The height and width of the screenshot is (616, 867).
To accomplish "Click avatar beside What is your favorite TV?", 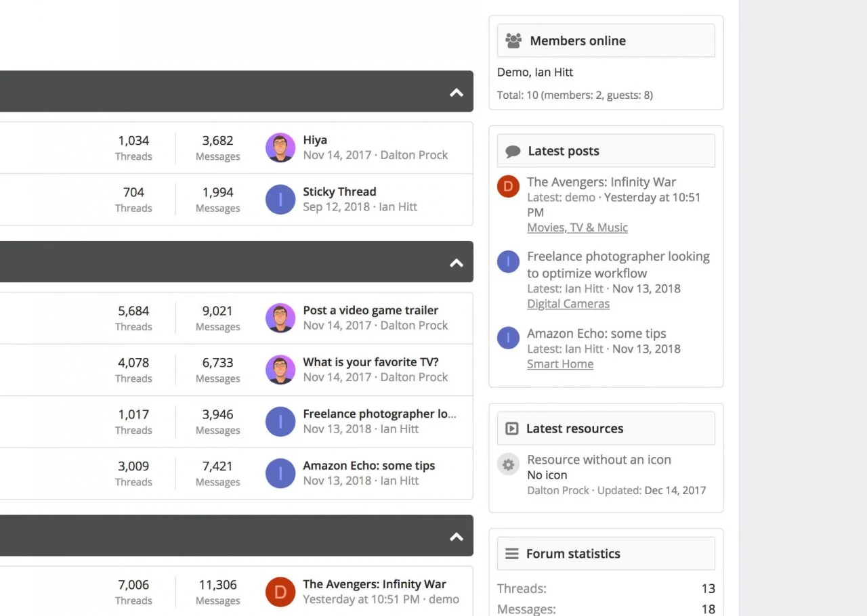I will coord(280,370).
